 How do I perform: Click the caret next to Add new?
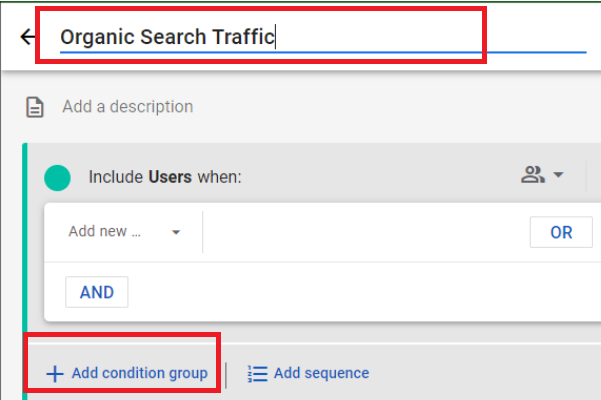176,232
